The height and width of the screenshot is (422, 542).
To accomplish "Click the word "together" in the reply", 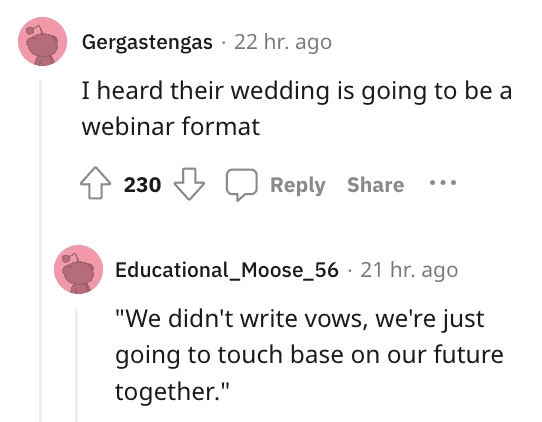I will tap(163, 392).
